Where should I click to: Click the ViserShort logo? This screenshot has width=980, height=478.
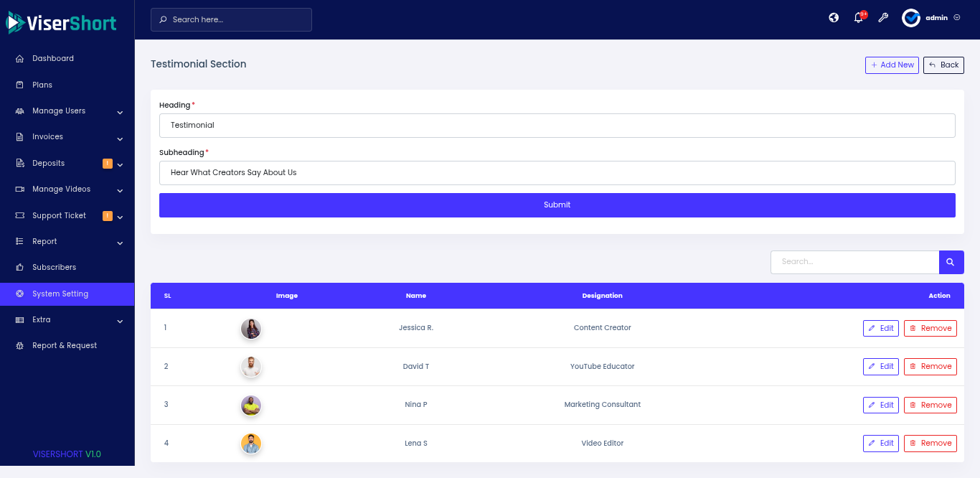click(x=62, y=23)
